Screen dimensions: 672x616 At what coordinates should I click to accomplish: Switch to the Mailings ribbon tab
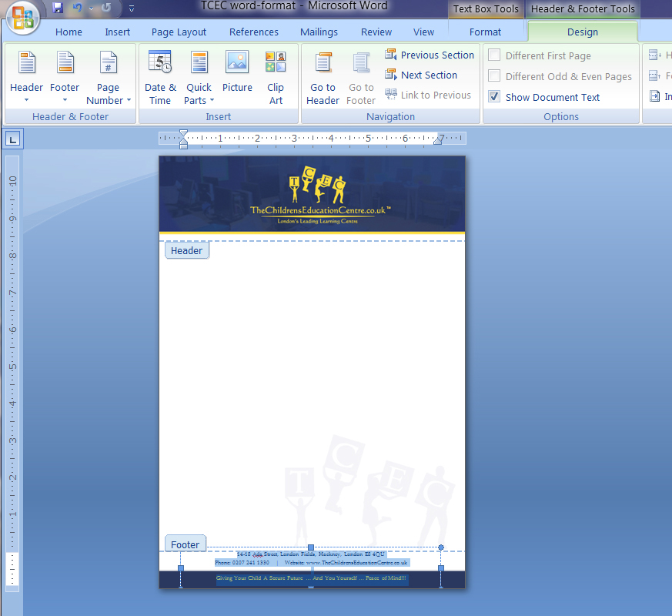[x=319, y=32]
